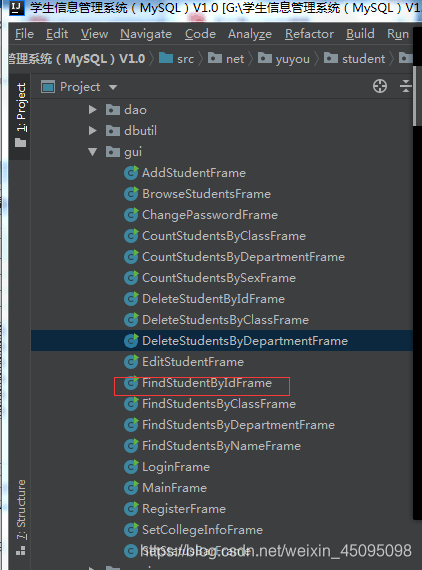The height and width of the screenshot is (570, 422).
Task: Click the SetCollegeInfoFrame class icon
Action: pos(131,530)
